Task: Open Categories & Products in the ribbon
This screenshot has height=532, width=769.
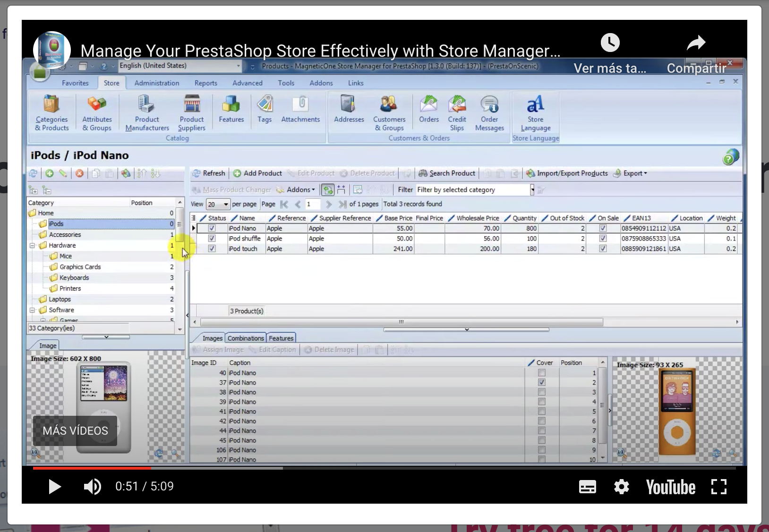Action: (51, 113)
